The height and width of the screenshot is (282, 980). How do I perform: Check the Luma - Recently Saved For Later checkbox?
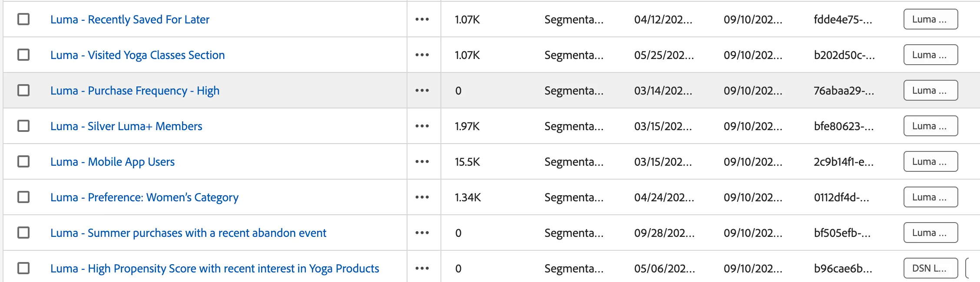click(x=23, y=19)
